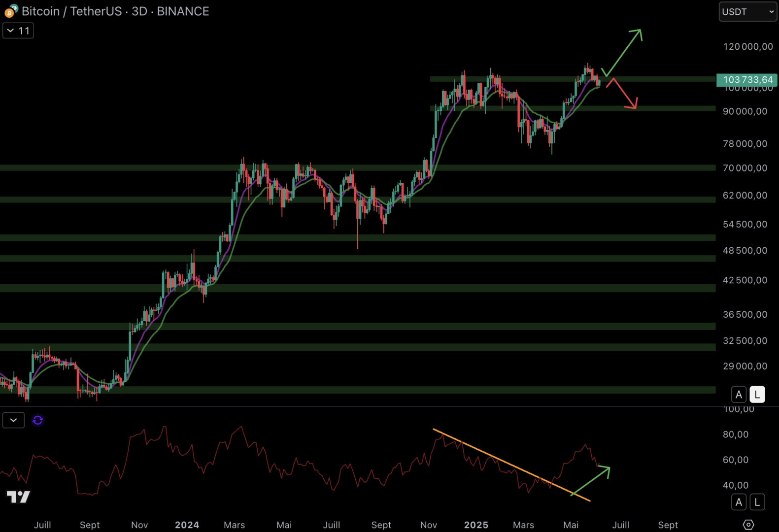Image resolution: width=779 pixels, height=532 pixels.
Task: Click the 90 000,00 price axis label
Action: 745,111
